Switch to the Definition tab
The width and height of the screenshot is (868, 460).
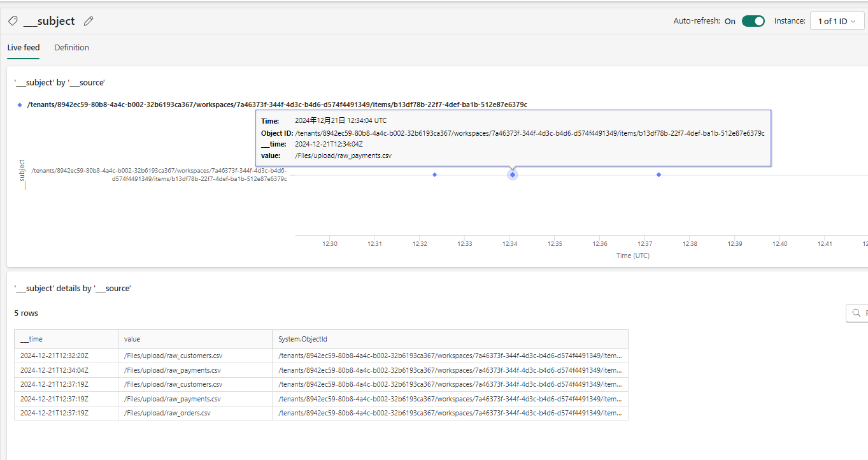71,48
